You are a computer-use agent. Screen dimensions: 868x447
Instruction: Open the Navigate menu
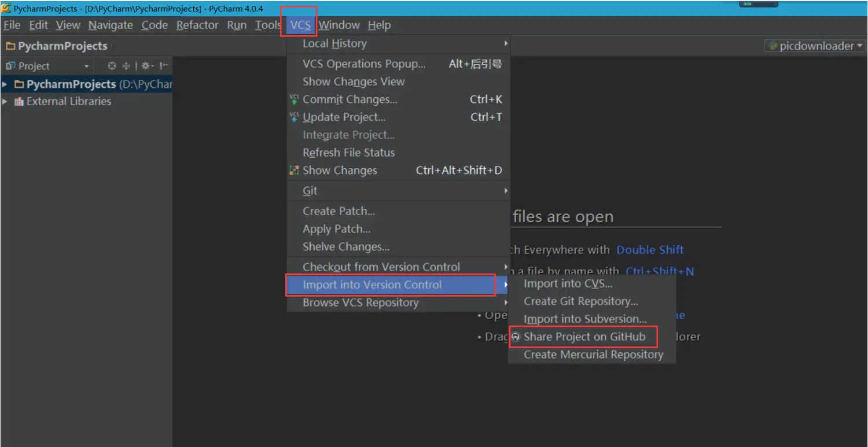(111, 25)
